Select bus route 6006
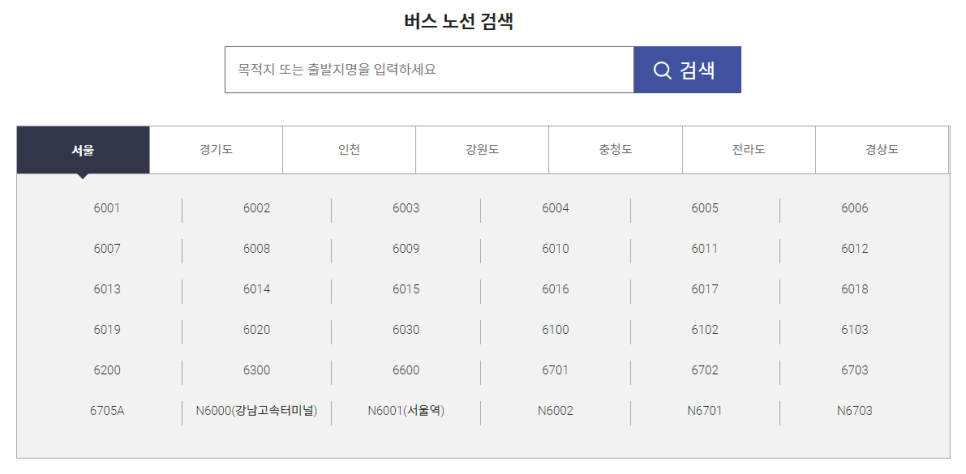 tap(854, 209)
